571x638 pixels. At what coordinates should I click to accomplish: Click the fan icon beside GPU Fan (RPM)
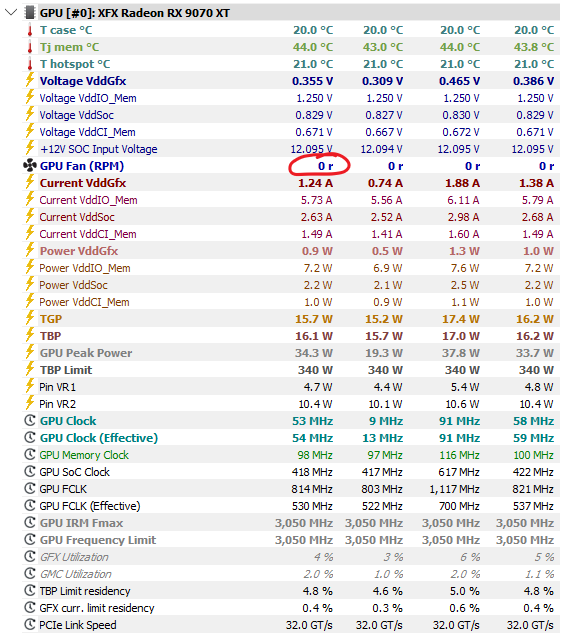(x=30, y=166)
